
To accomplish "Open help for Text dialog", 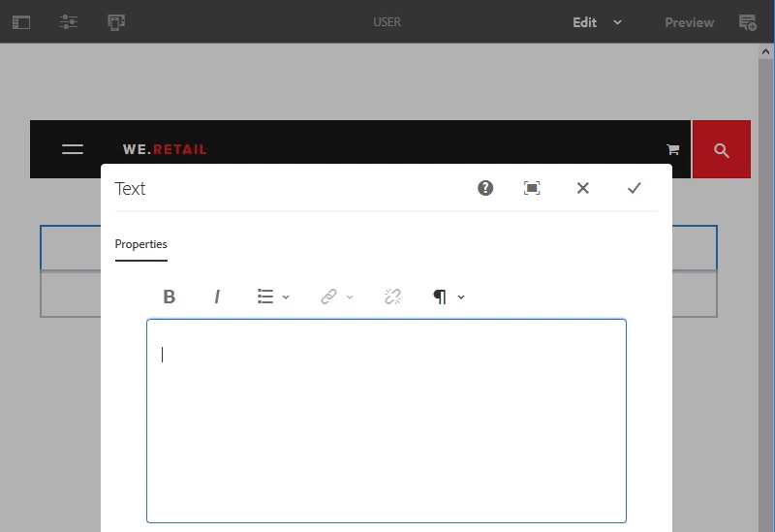I will pos(485,188).
